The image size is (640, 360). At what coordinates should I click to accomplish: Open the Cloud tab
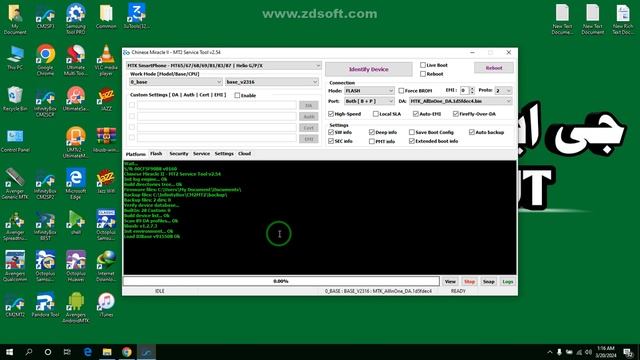click(x=244, y=154)
